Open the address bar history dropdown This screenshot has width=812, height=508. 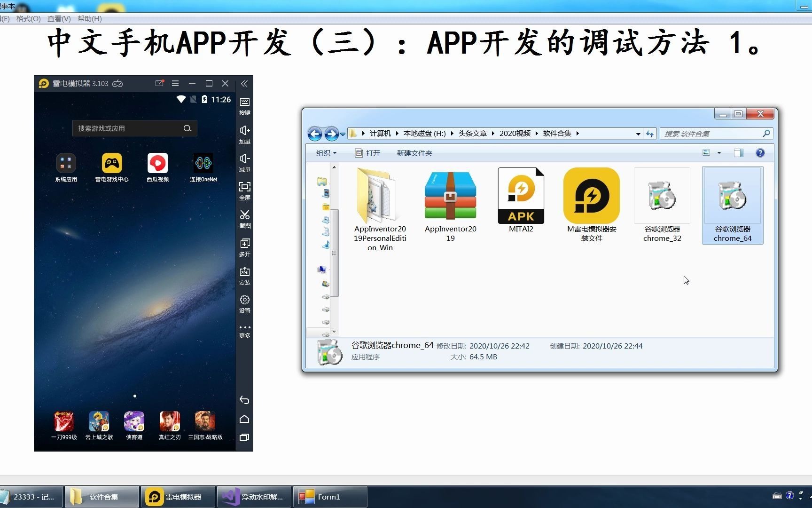pos(638,134)
